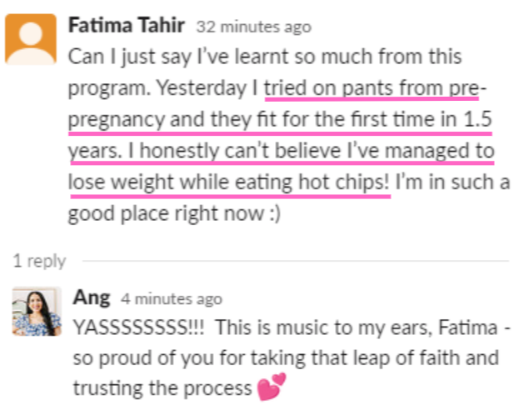Select the Ang sender name
Viewport: 524px width, 420px height.
(x=92, y=297)
